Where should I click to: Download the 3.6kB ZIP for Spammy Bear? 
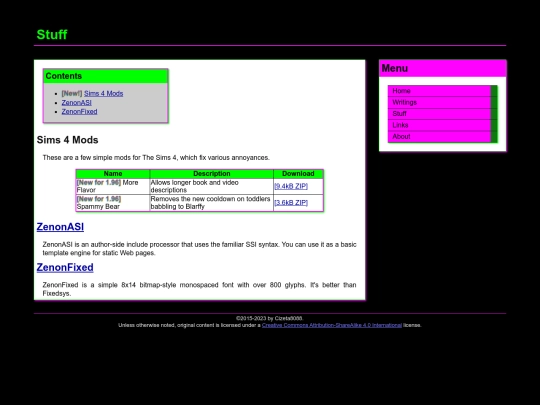click(x=291, y=202)
